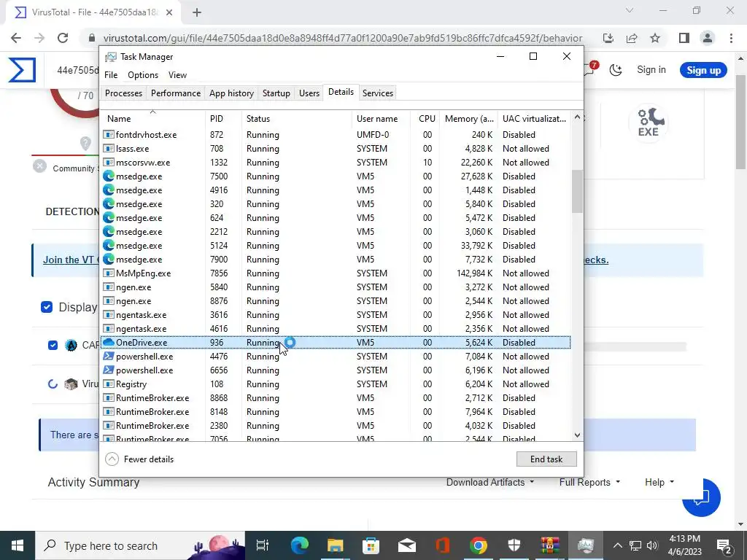The height and width of the screenshot is (560, 747).
Task: Switch to the Services tab
Action: pos(378,93)
